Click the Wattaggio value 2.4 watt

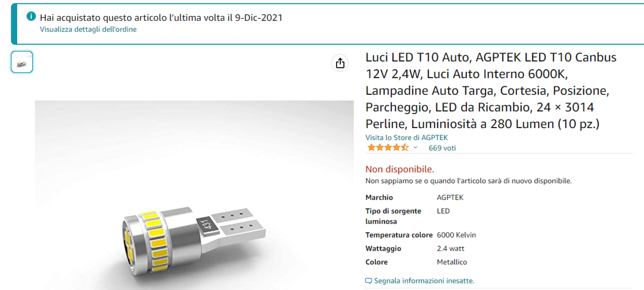451,249
